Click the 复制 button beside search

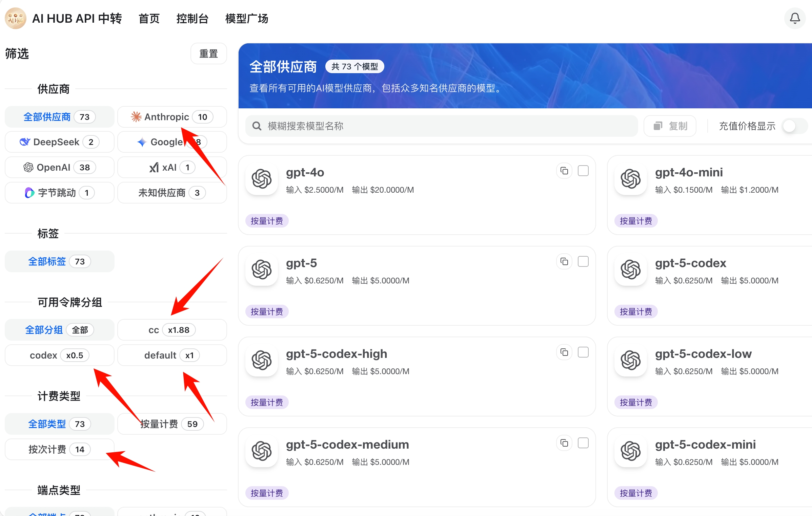[x=670, y=126]
